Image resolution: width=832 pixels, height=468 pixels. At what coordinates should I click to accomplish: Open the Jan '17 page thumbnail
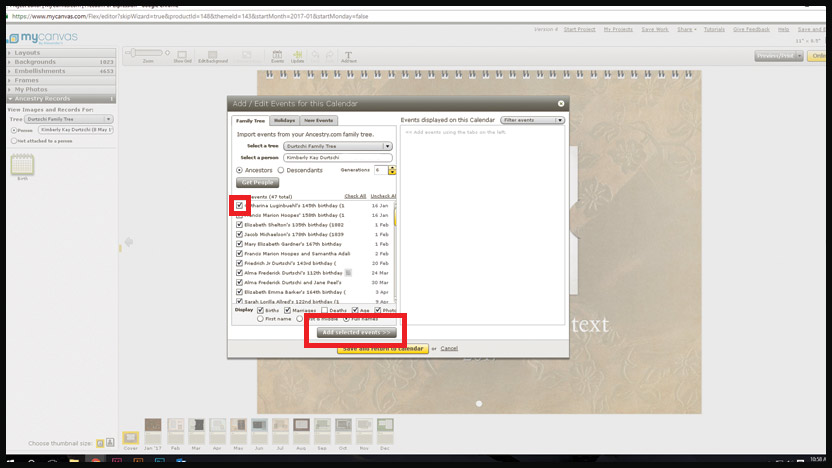click(153, 430)
